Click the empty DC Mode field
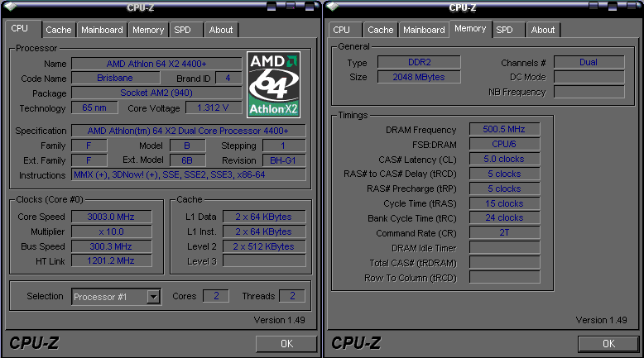The height and width of the screenshot is (358, 644). point(589,77)
